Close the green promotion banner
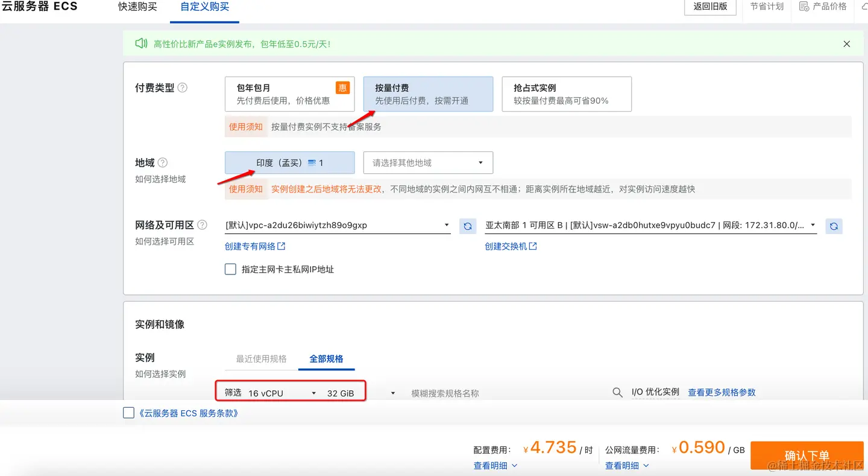Screen dimensions: 868x476 pyautogui.click(x=846, y=44)
